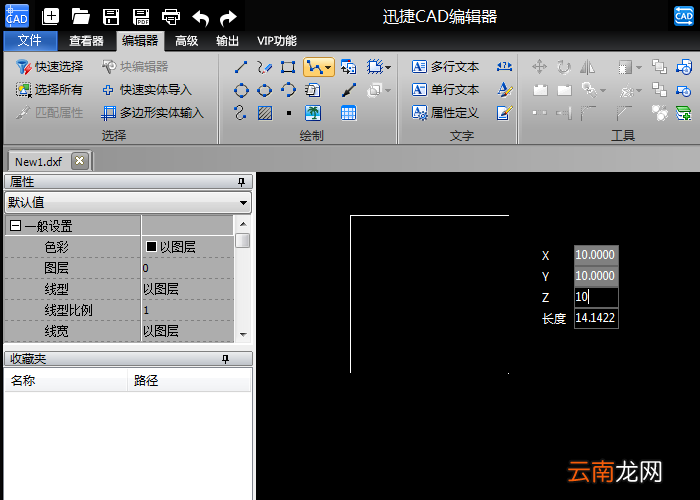
Task: Click the X coordinate field
Action: [596, 255]
